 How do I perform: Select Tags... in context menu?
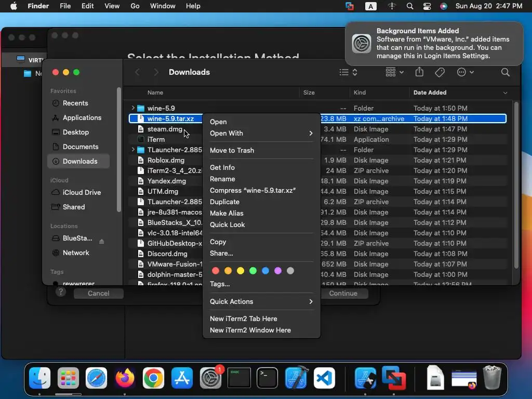[x=261, y=284]
